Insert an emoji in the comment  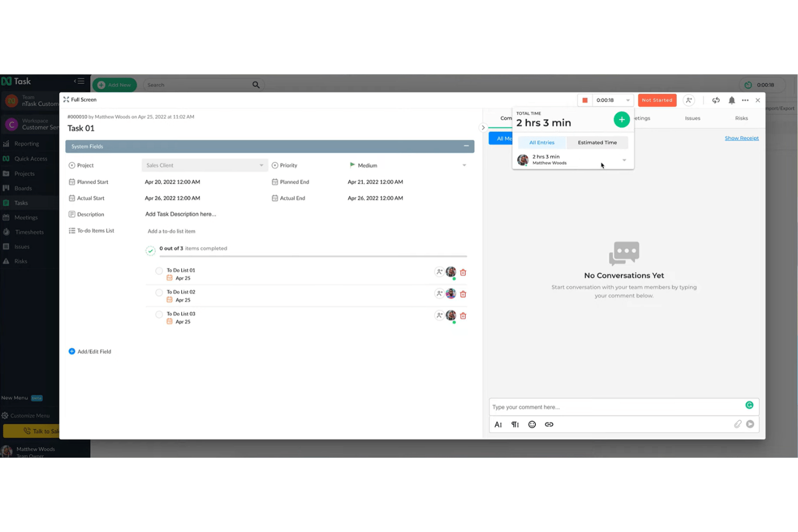click(x=532, y=425)
